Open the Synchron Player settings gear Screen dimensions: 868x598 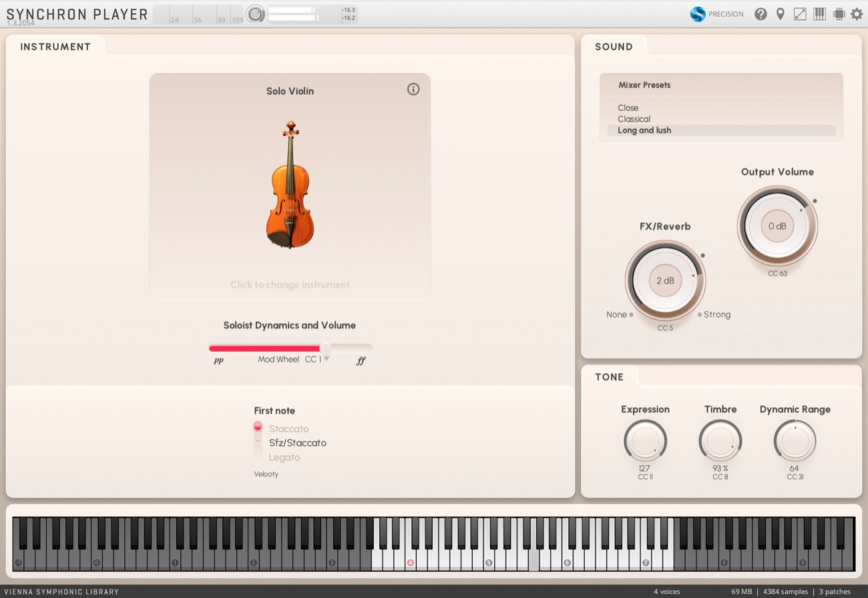[858, 13]
